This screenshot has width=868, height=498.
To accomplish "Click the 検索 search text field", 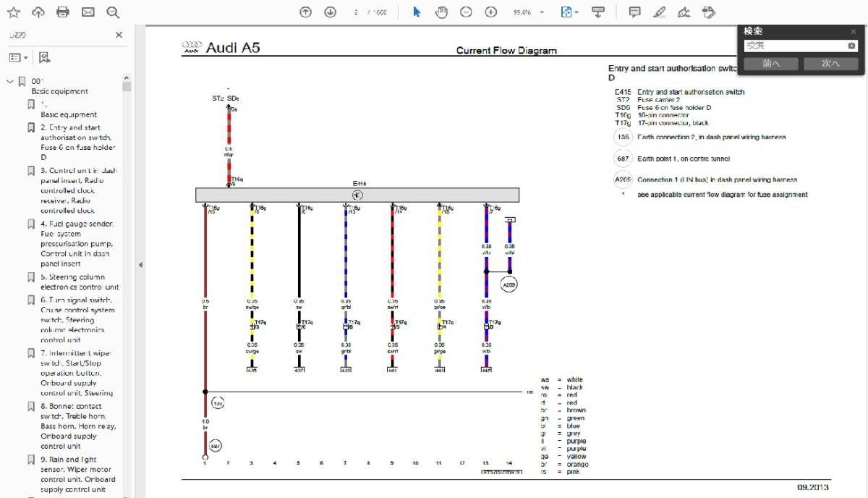I will (795, 46).
